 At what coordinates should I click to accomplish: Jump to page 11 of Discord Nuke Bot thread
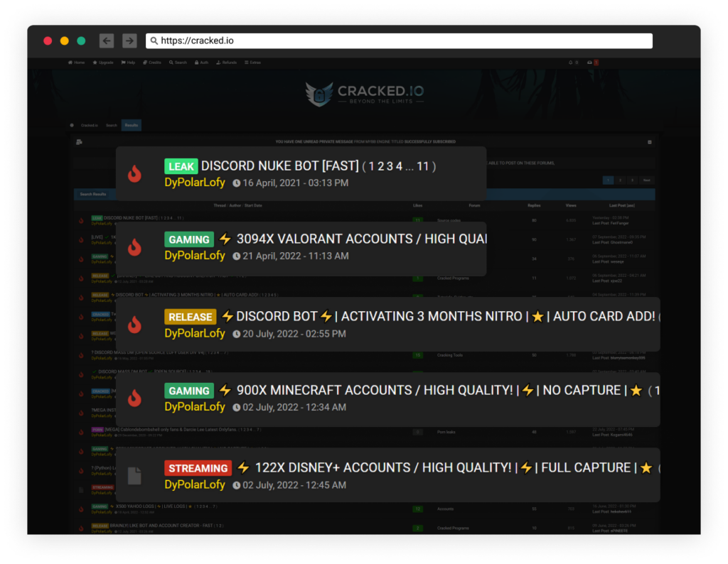pos(422,166)
